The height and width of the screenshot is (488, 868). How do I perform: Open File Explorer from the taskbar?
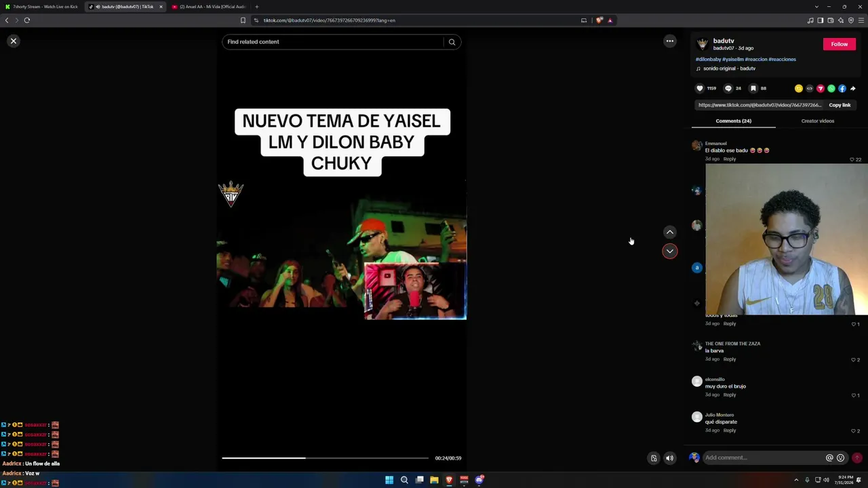(x=434, y=480)
